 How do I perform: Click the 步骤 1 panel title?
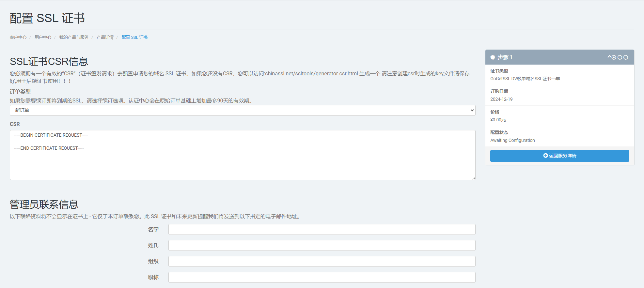(505, 57)
